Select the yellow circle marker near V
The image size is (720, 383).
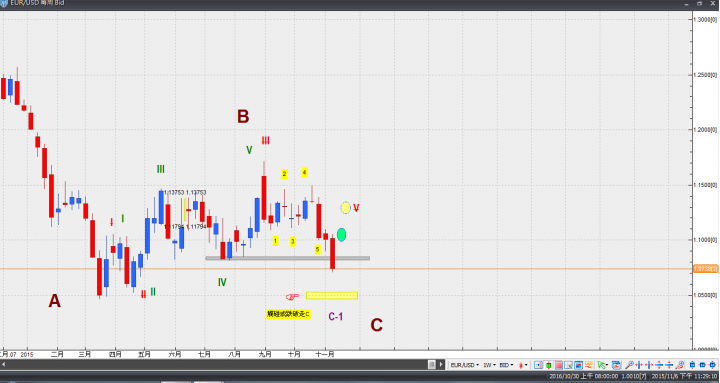(345, 208)
